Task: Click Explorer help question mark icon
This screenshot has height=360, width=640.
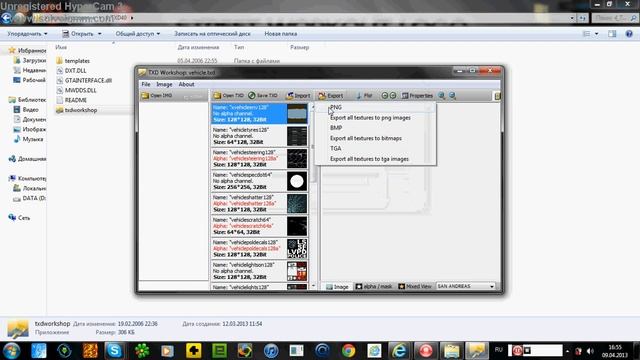Action: (629, 34)
